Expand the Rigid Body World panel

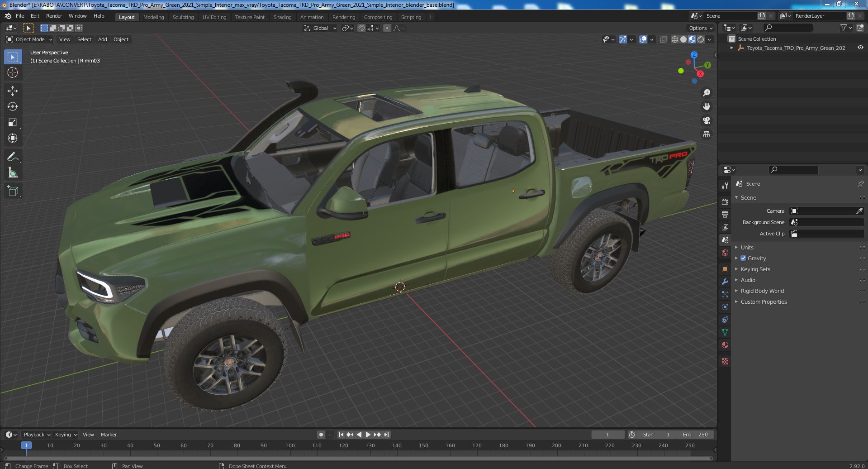point(762,291)
